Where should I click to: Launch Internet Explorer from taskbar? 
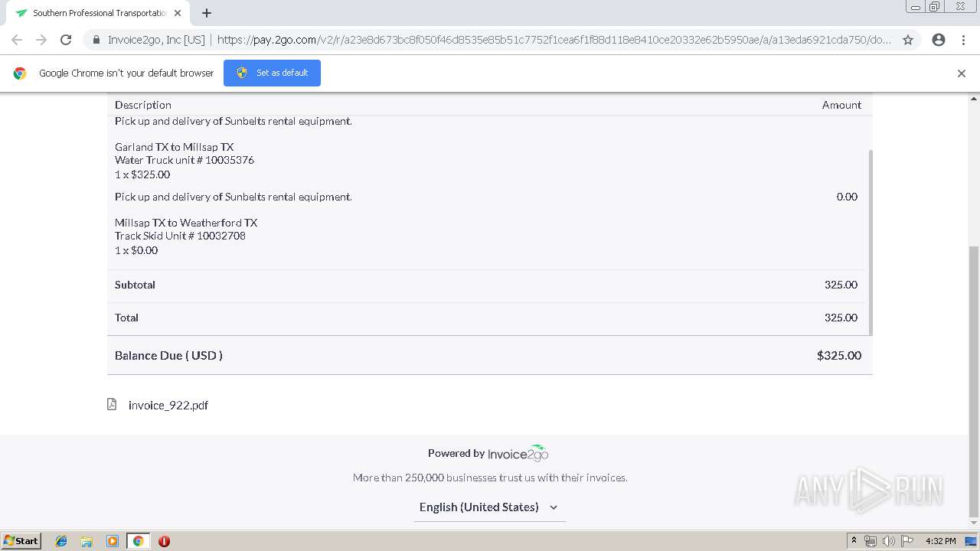tap(61, 541)
